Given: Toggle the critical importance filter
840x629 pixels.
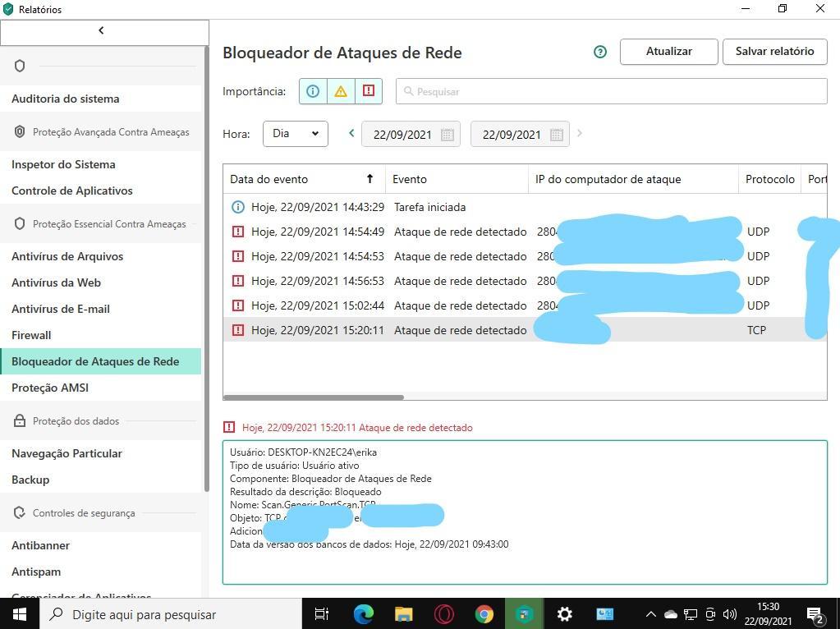Looking at the screenshot, I should (x=369, y=91).
